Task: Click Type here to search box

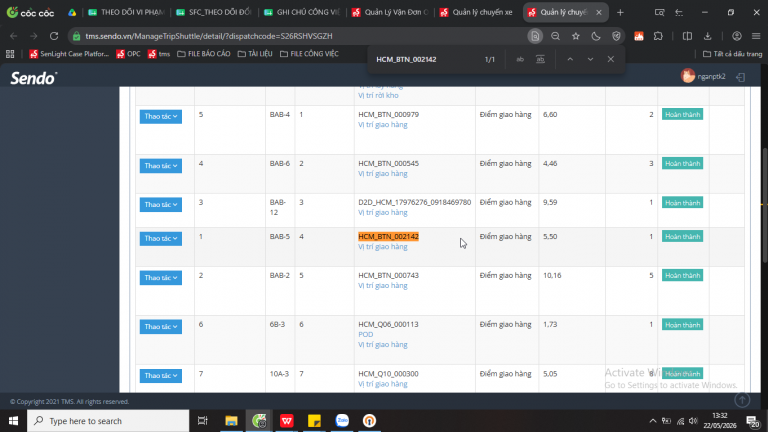Action: click(x=108, y=421)
